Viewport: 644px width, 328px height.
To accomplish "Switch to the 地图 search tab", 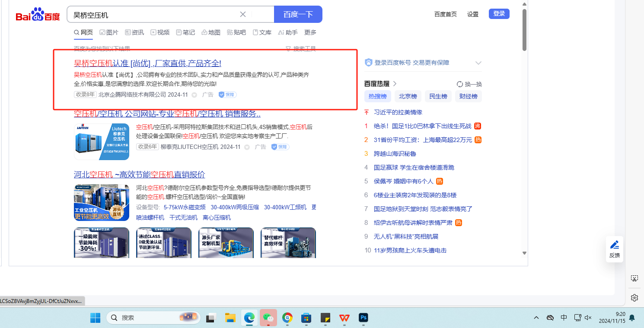I will point(211,32).
